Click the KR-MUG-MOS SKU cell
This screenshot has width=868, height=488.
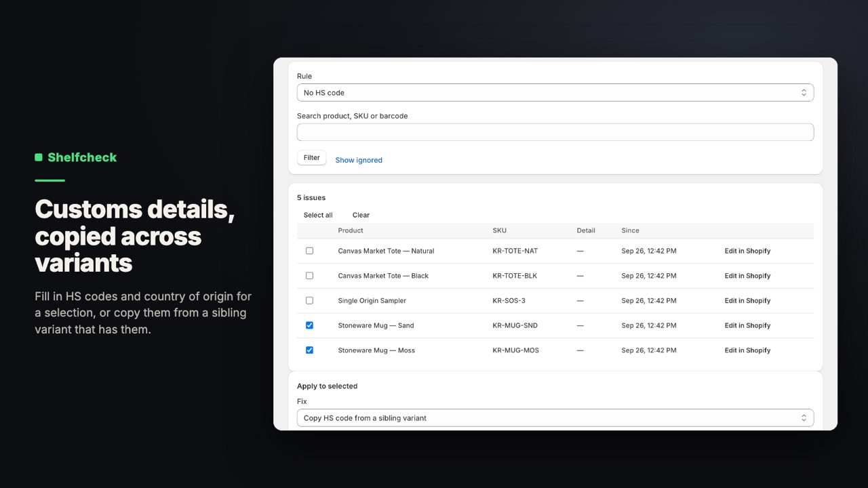click(x=515, y=350)
